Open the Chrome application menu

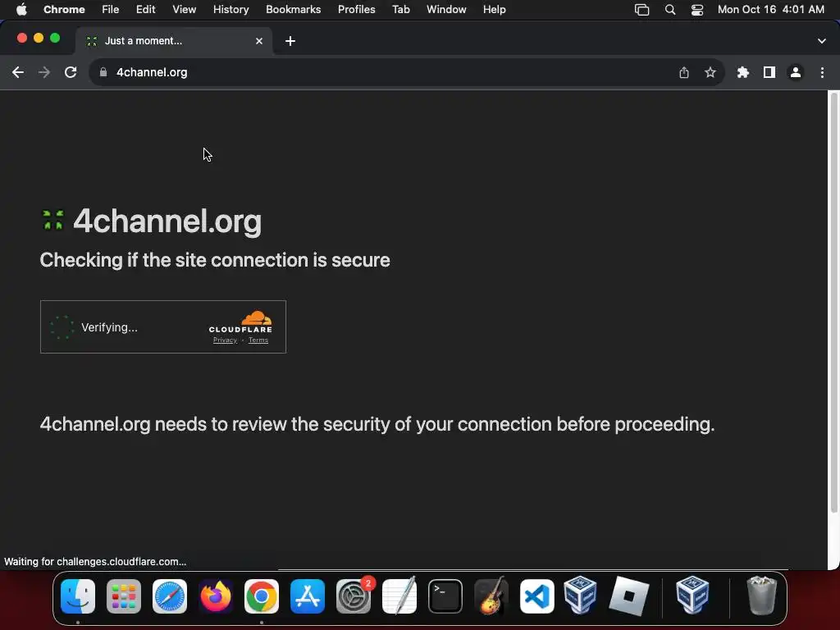coord(64,10)
